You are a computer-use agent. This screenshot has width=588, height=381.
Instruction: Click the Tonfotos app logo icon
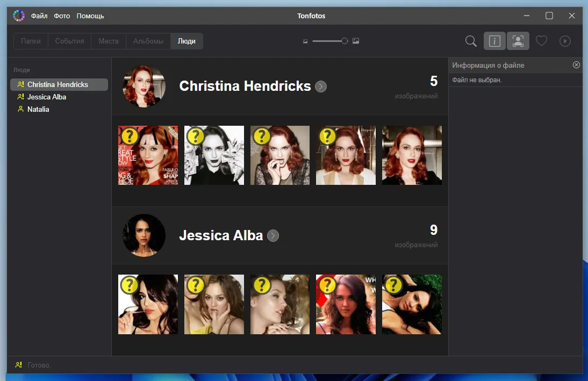[x=19, y=16]
